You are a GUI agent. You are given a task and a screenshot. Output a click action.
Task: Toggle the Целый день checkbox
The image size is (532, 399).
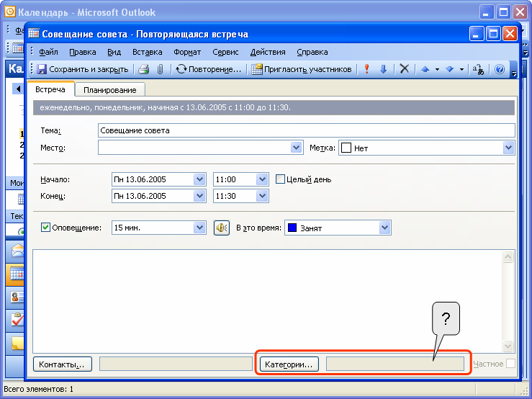(x=280, y=179)
